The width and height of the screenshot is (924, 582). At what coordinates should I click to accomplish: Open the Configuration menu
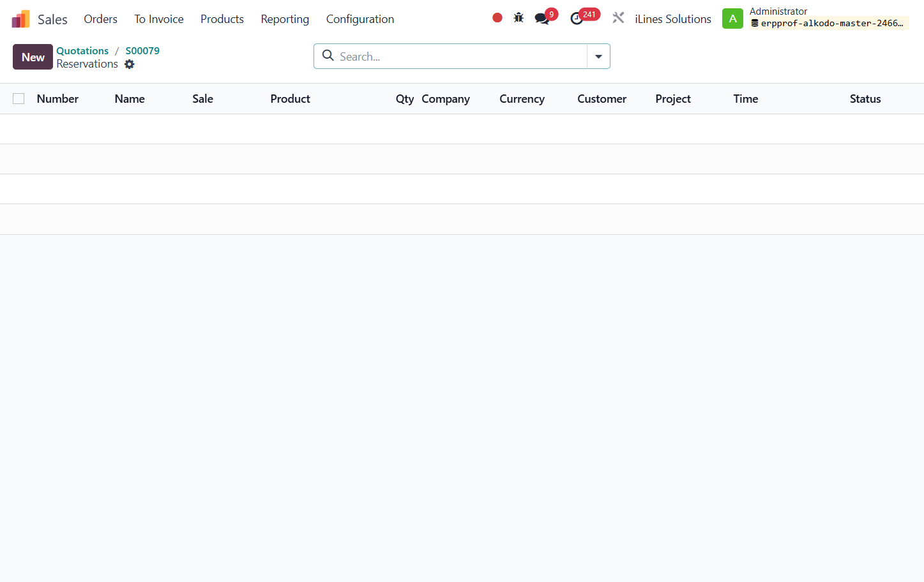(x=360, y=19)
